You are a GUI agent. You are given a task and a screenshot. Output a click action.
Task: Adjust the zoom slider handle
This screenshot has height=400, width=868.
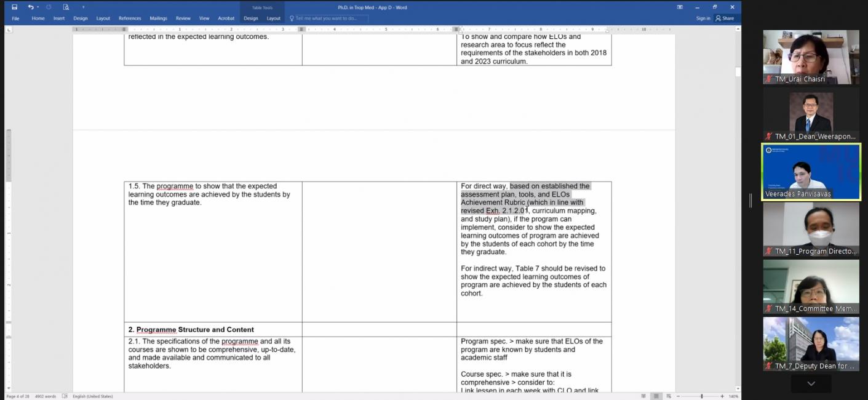tap(702, 396)
